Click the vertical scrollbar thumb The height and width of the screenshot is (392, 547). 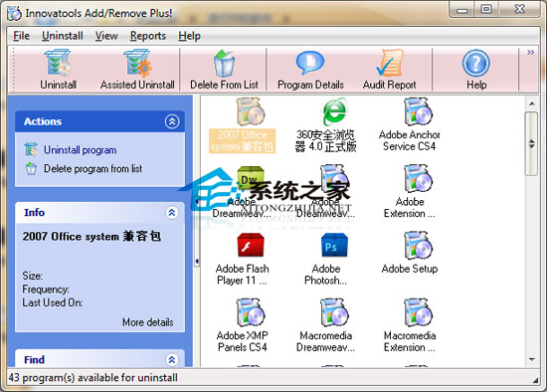pos(532,143)
